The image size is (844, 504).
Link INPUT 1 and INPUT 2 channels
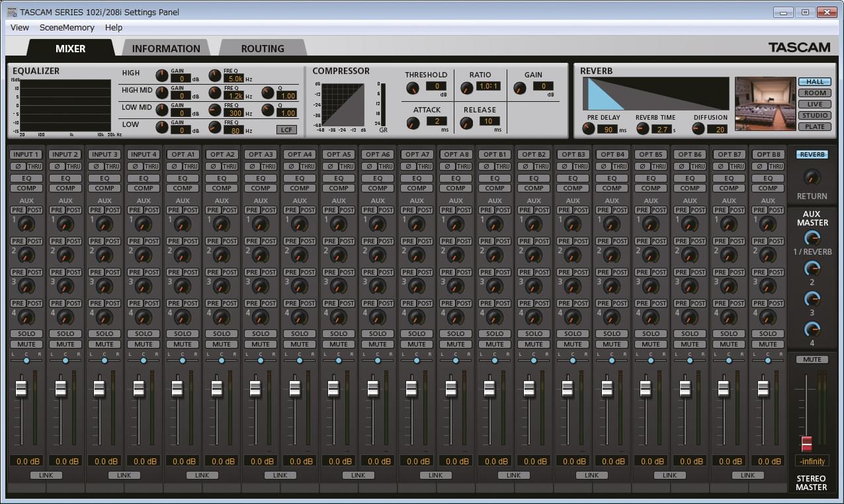point(45,475)
